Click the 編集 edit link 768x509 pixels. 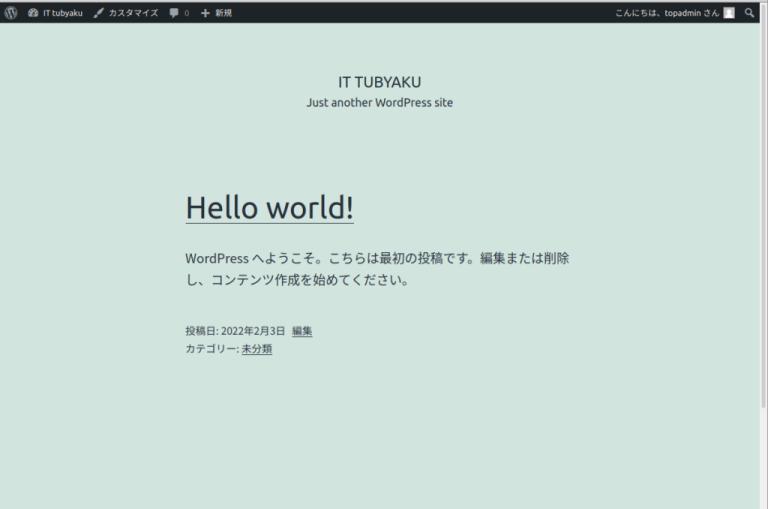pyautogui.click(x=302, y=331)
